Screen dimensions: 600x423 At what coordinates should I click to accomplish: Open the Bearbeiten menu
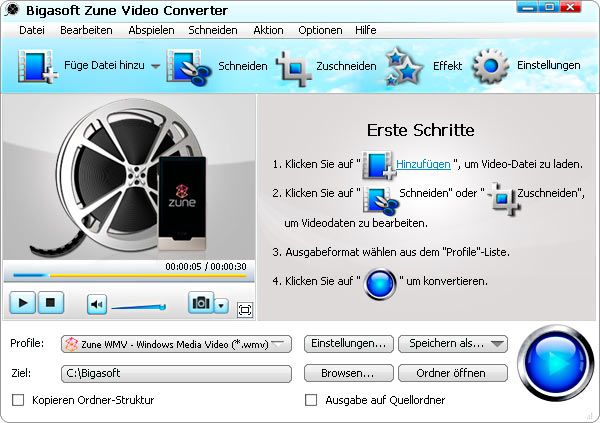click(x=86, y=30)
